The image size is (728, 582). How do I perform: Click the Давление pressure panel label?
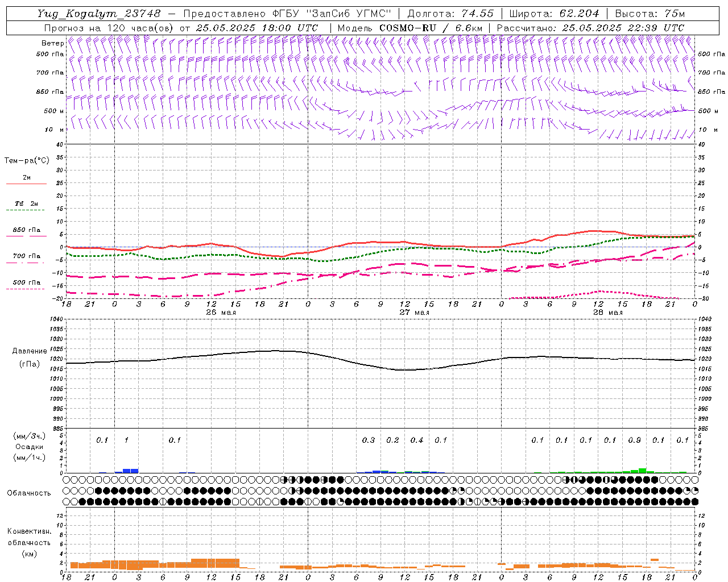[28, 351]
